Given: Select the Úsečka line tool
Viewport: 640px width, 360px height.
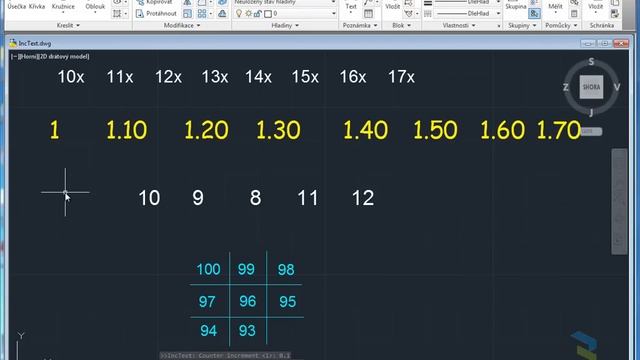Looking at the screenshot, I should pyautogui.click(x=17, y=7).
